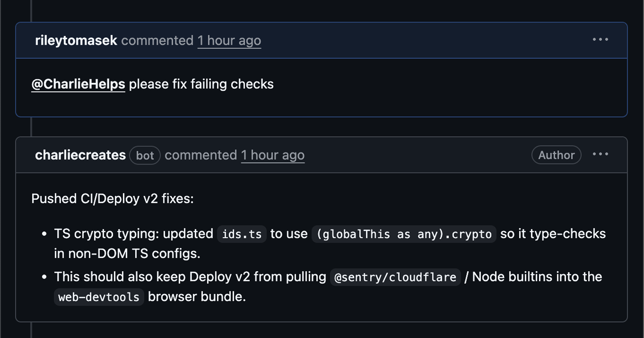The image size is (644, 338).
Task: Click the @CharlieHelps mention
Action: pyautogui.click(x=78, y=84)
